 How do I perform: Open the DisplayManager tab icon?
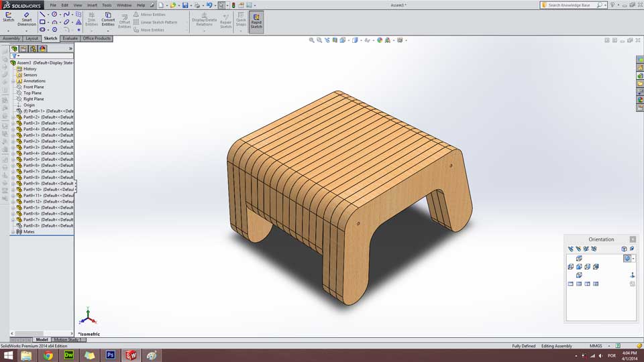(x=42, y=49)
